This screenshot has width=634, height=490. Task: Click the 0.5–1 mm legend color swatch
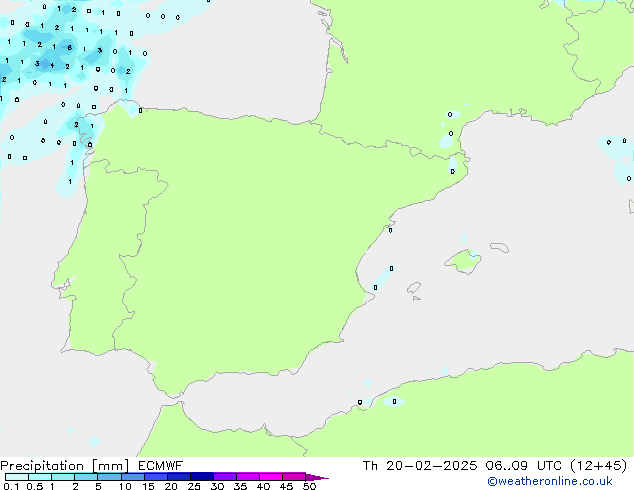(x=40, y=477)
